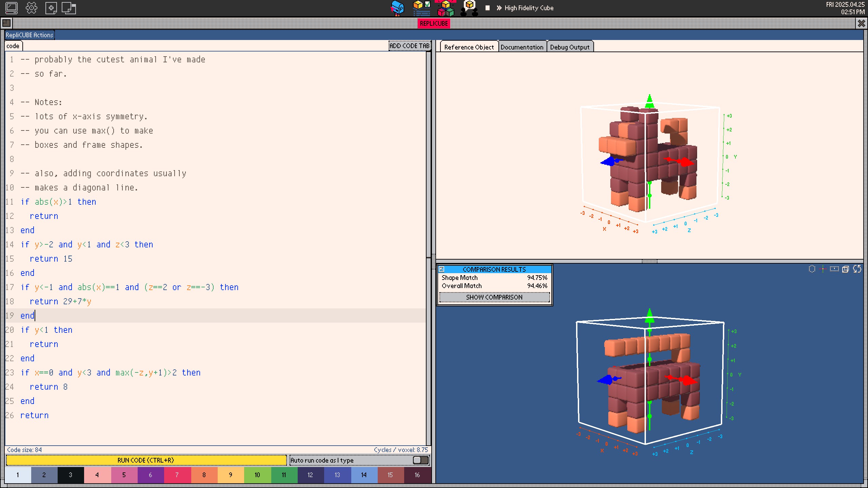The height and width of the screenshot is (488, 868).
Task: Open the settings gear in top bar
Action: tap(31, 8)
